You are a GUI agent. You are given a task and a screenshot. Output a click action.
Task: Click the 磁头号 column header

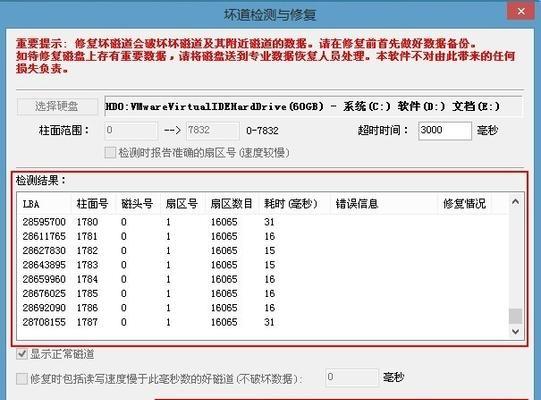138,204
